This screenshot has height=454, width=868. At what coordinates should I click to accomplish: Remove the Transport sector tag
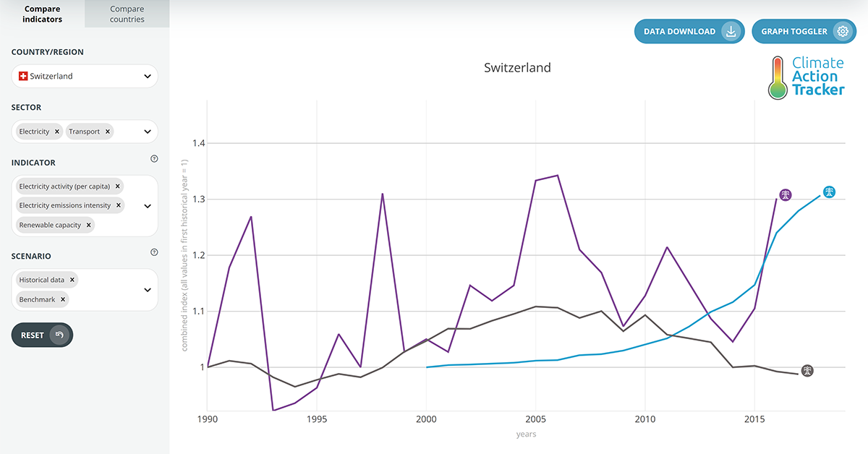click(x=107, y=131)
